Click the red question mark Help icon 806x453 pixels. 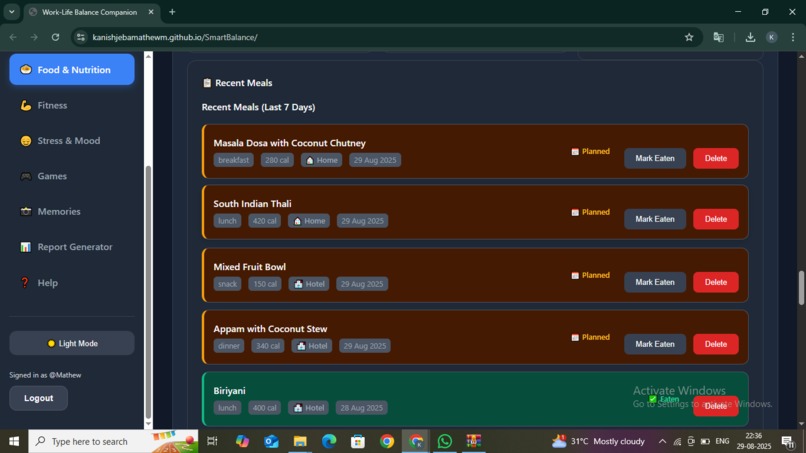click(x=25, y=283)
